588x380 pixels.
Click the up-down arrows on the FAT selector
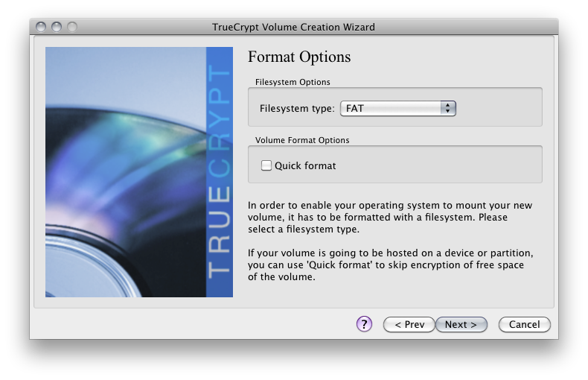click(448, 109)
